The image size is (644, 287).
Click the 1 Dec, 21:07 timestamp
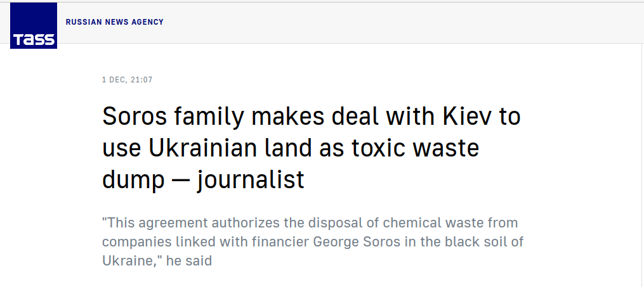[127, 80]
